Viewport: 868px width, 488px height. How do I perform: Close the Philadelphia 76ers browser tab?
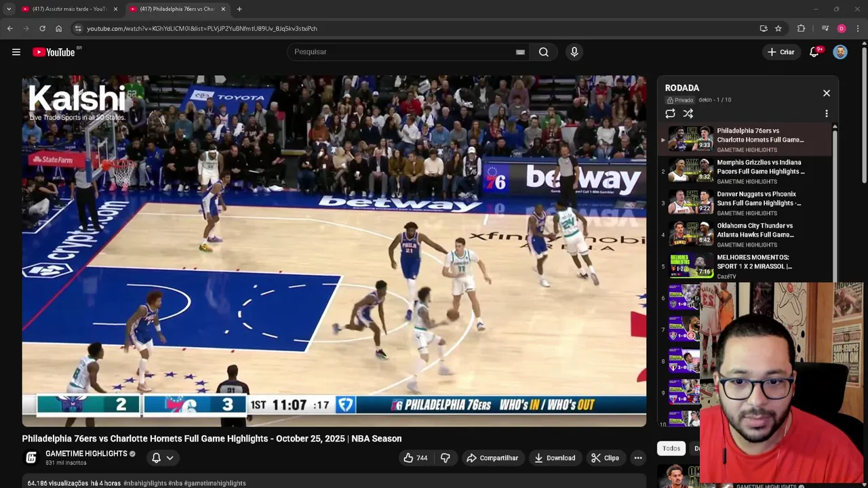pos(223,9)
